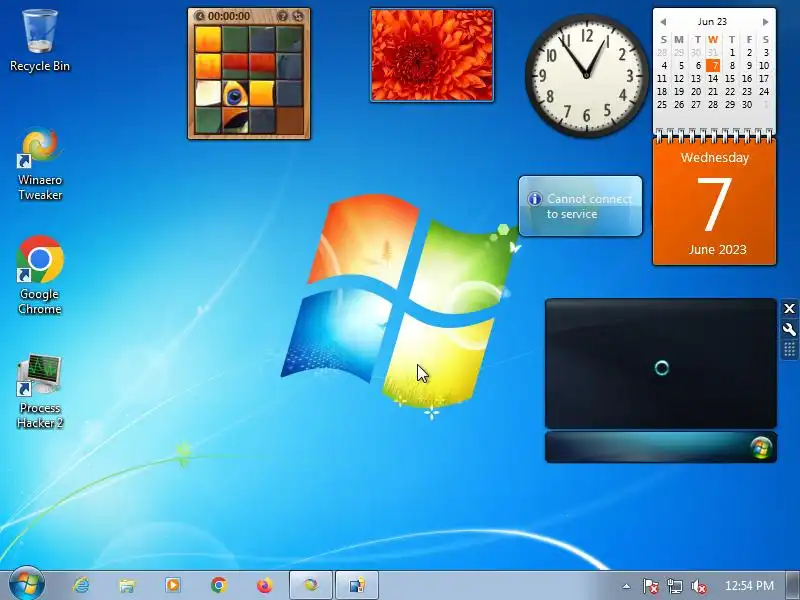
Task: Click the network status tray icon
Action: click(675, 586)
